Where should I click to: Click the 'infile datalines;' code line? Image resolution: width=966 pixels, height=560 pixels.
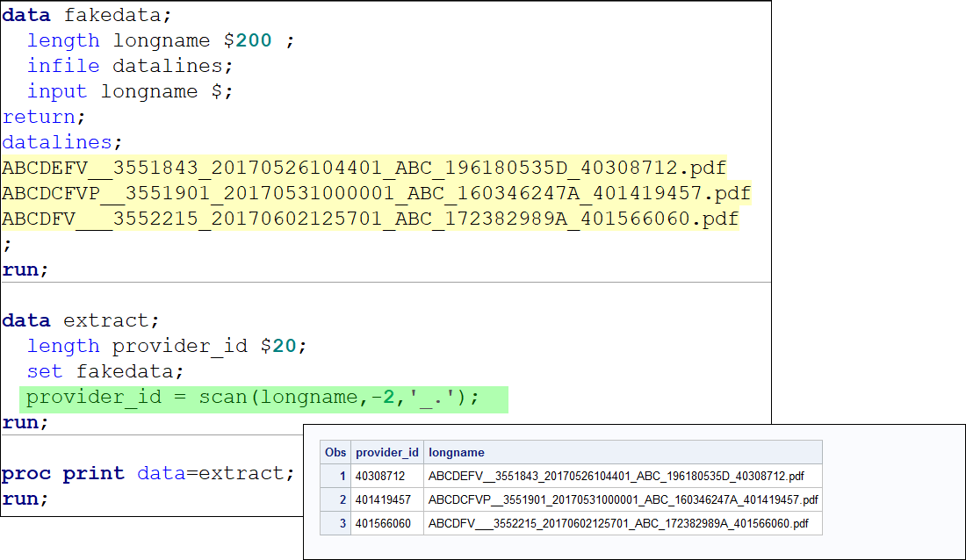pyautogui.click(x=130, y=66)
